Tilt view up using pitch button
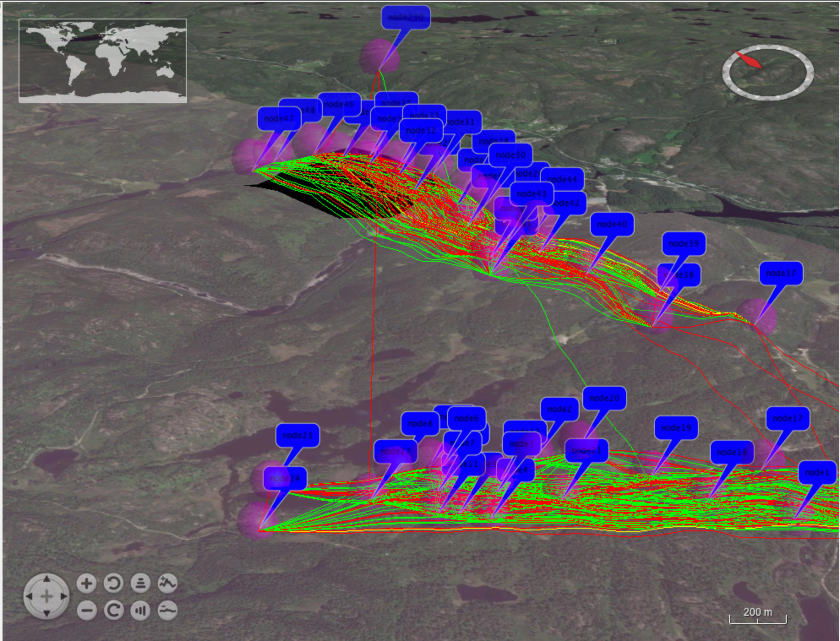The height and width of the screenshot is (641, 840). pos(141,584)
